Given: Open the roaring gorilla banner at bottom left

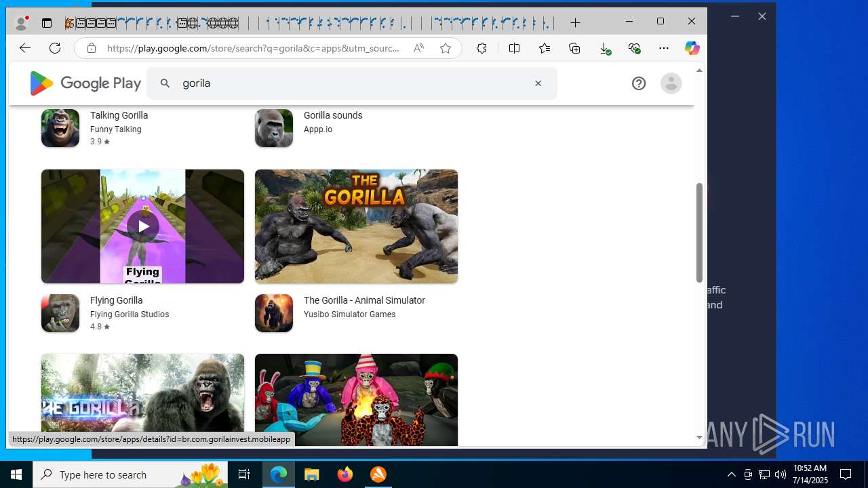Looking at the screenshot, I should point(142,392).
